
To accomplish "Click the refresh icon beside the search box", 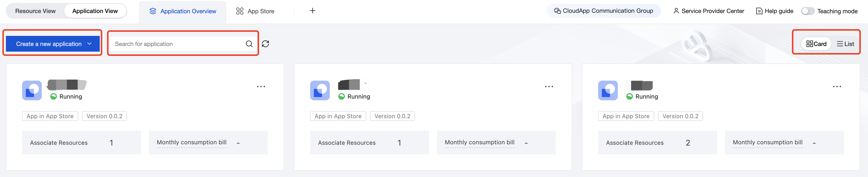I will tap(265, 44).
